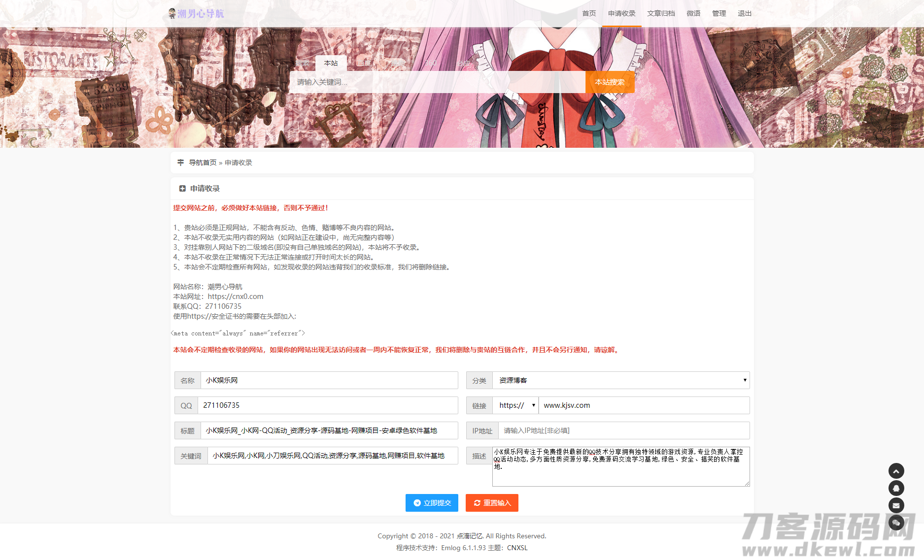Open the https:// protocol dropdown

(x=515, y=405)
